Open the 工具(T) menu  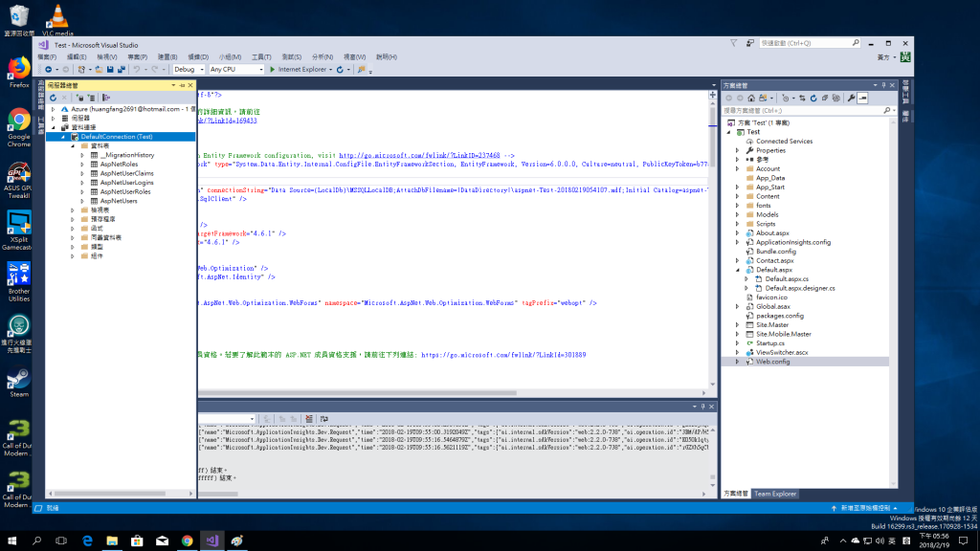pos(261,56)
